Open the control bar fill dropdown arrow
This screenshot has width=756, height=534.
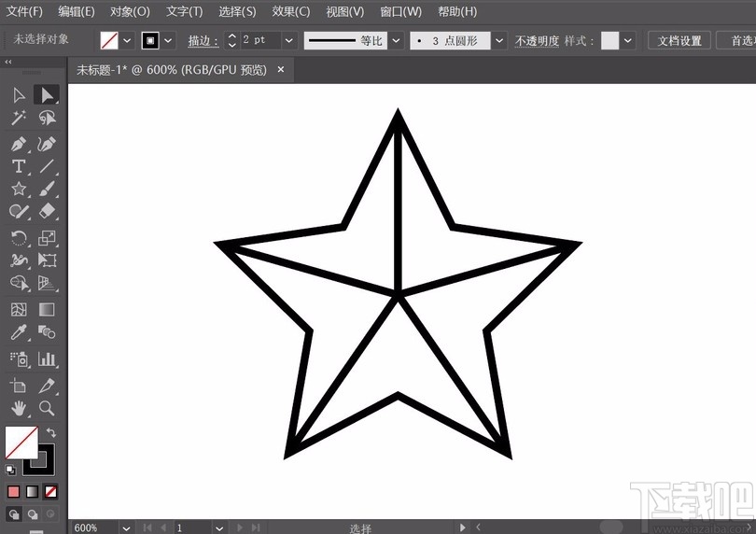(x=127, y=40)
